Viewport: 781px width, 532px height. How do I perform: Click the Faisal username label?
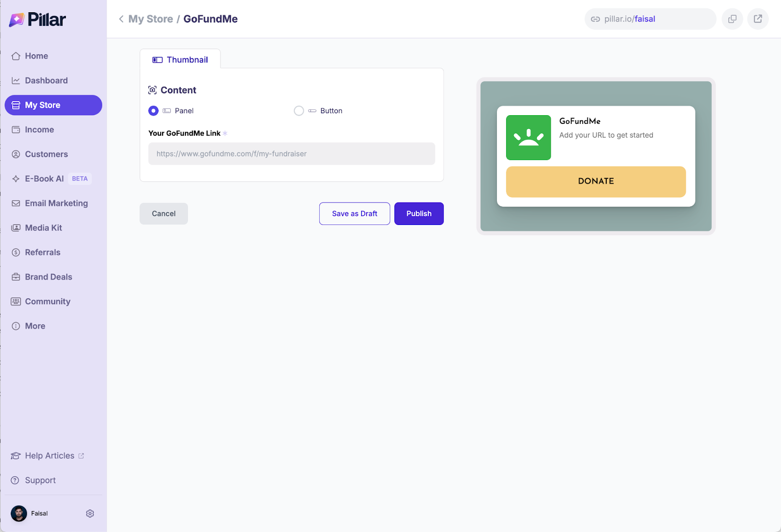pos(40,513)
